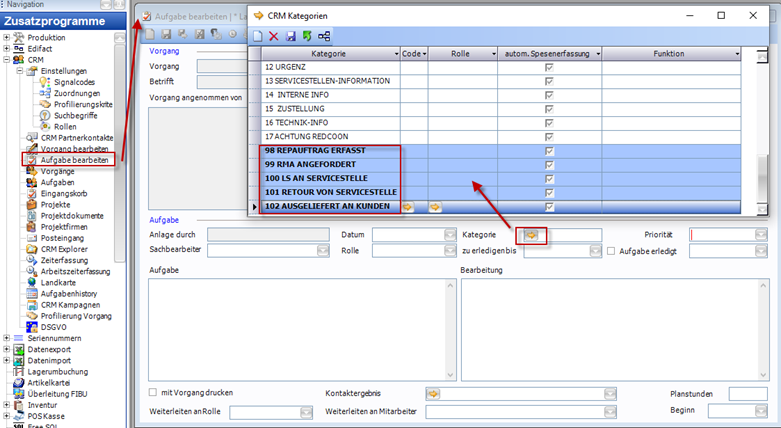Save categories with the floppy disk icon
781x428 pixels.
(290, 36)
